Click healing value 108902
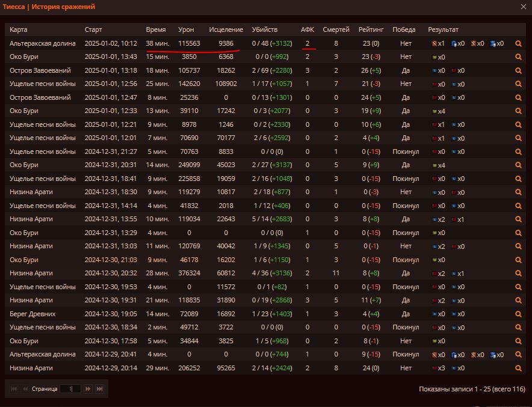 [x=226, y=84]
